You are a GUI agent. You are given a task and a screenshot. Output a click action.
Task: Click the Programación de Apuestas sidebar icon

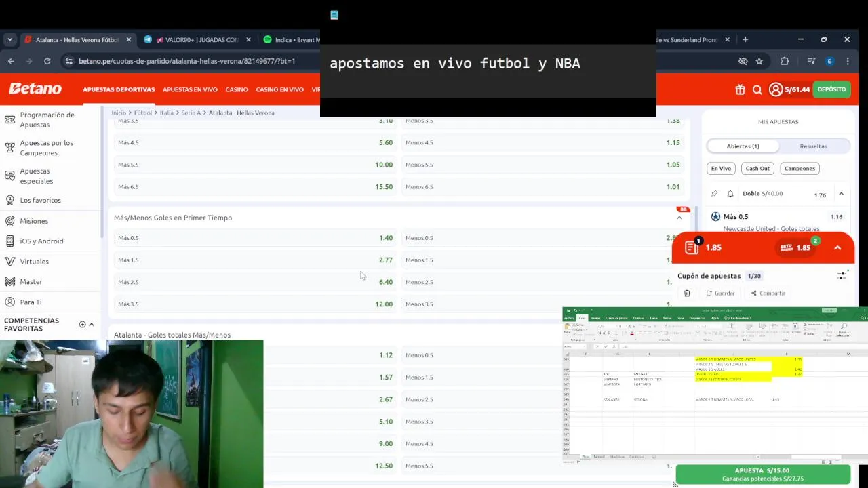point(9,120)
